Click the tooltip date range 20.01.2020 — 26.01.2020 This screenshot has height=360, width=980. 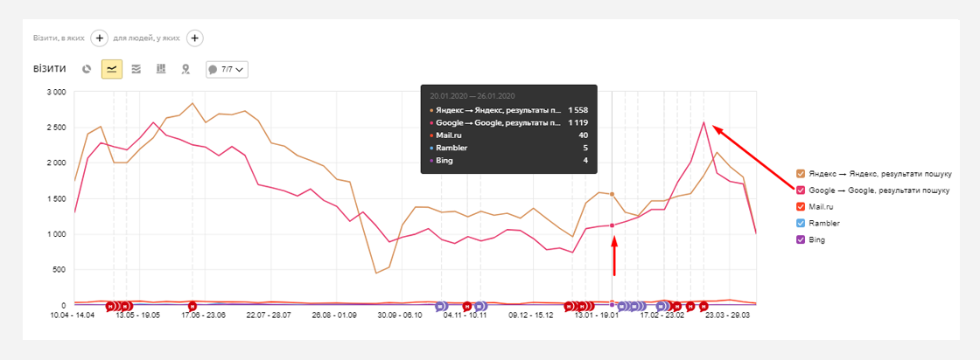[472, 96]
